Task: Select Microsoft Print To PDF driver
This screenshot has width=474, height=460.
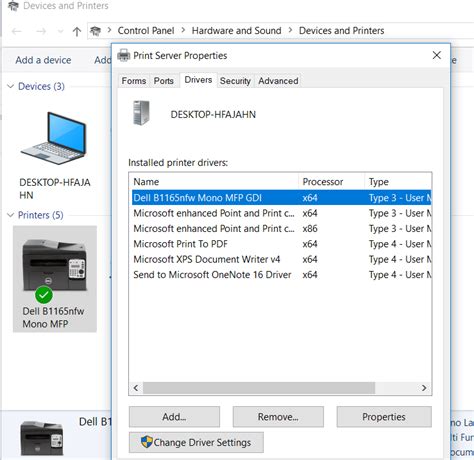Action: 282,244
